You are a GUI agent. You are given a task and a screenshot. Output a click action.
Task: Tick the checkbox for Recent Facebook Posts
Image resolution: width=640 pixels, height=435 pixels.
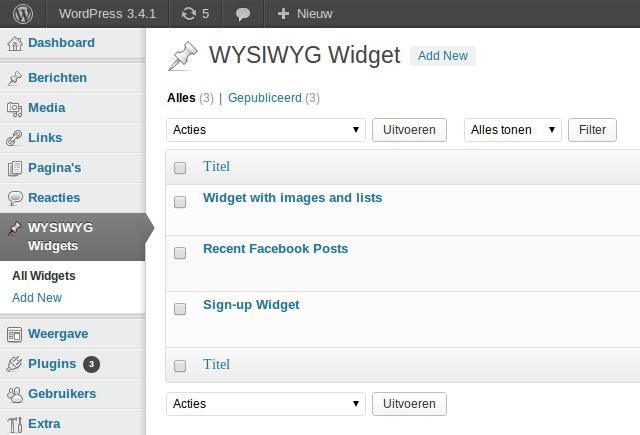tap(180, 253)
